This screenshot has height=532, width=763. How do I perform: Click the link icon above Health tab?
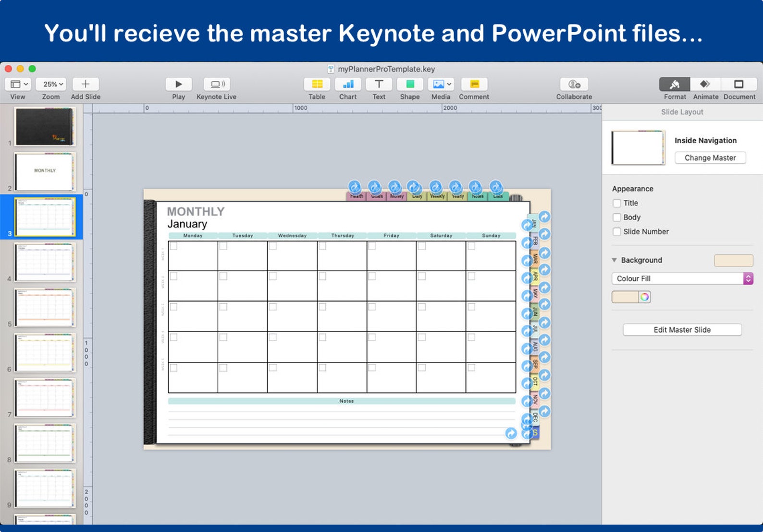[355, 187]
